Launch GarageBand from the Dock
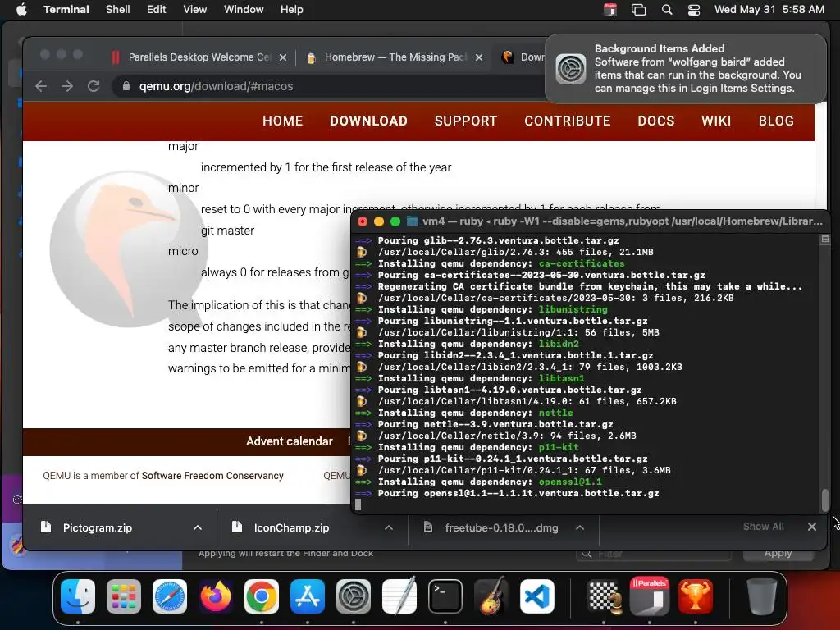840x630 pixels. 491,596
